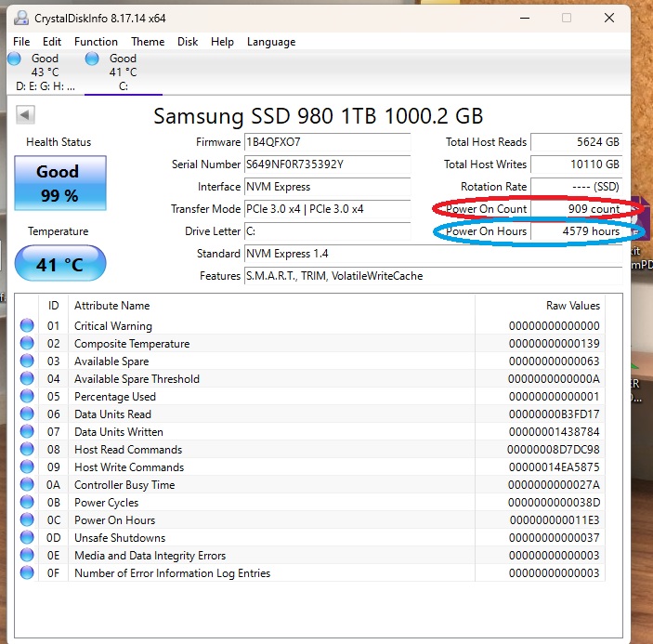Select the Power Cycles attribute name
653x644 pixels.
click(x=106, y=503)
